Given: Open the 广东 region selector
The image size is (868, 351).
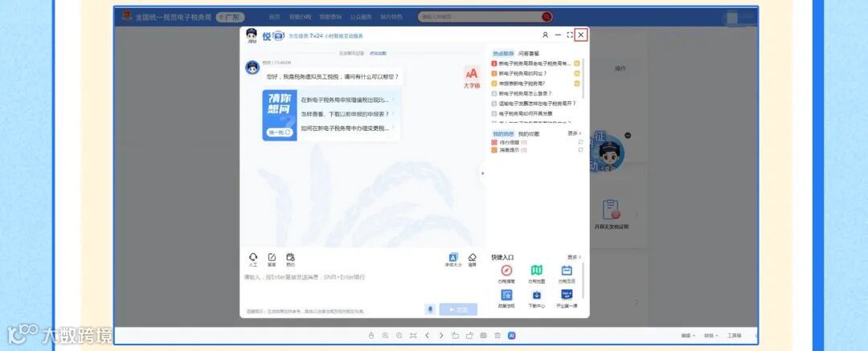Looking at the screenshot, I should click(231, 17).
